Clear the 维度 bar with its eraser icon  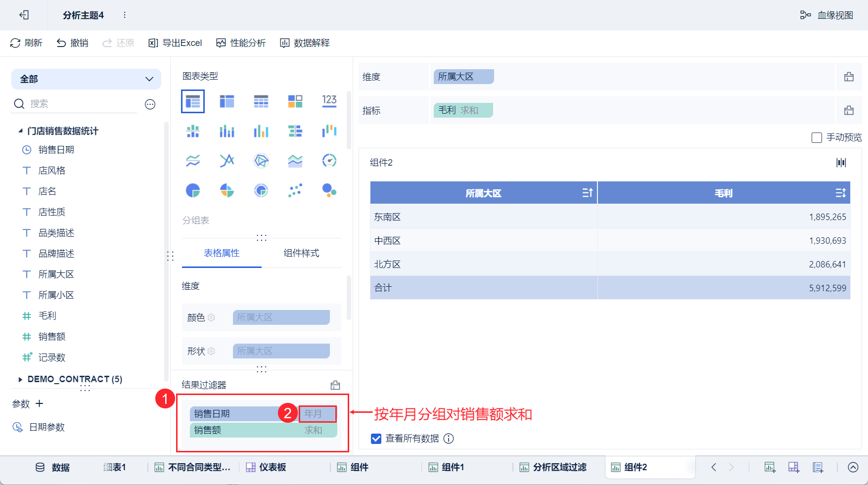pos(849,77)
